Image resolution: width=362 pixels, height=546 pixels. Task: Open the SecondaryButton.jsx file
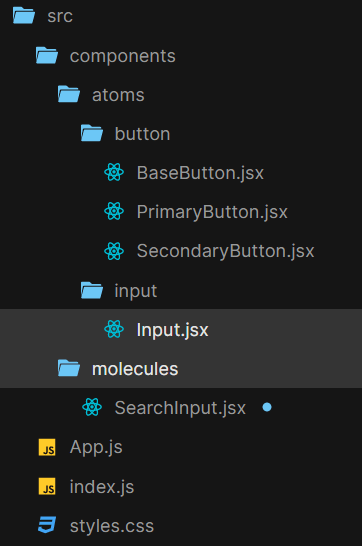tap(226, 251)
